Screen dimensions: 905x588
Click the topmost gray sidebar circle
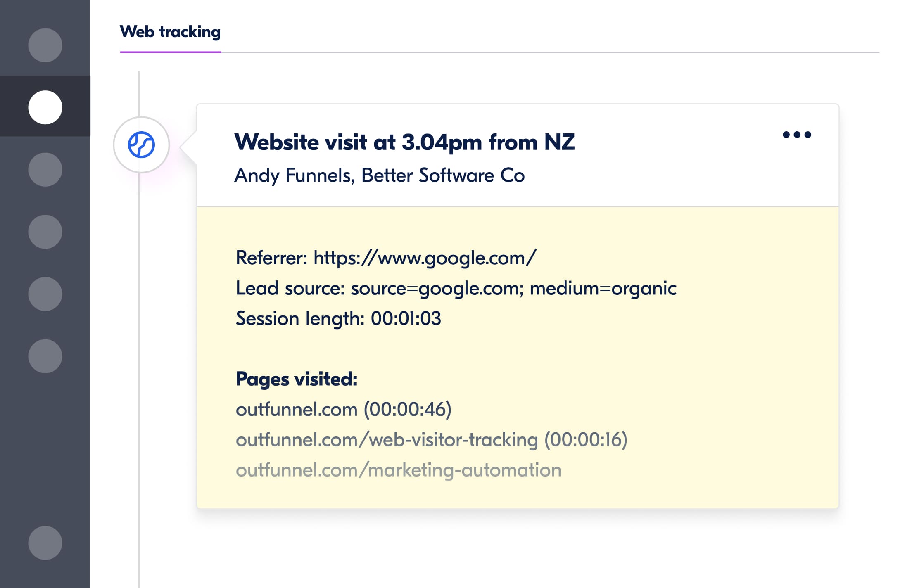click(45, 45)
